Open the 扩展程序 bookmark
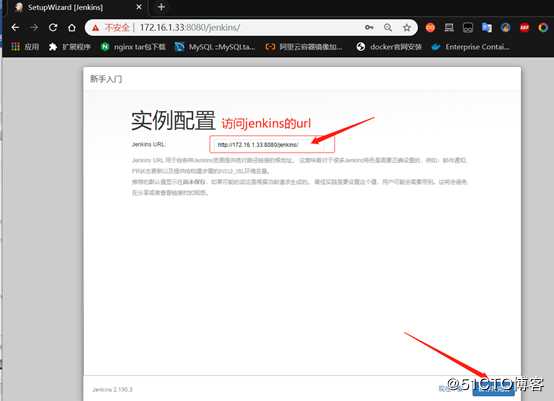 [x=70, y=47]
